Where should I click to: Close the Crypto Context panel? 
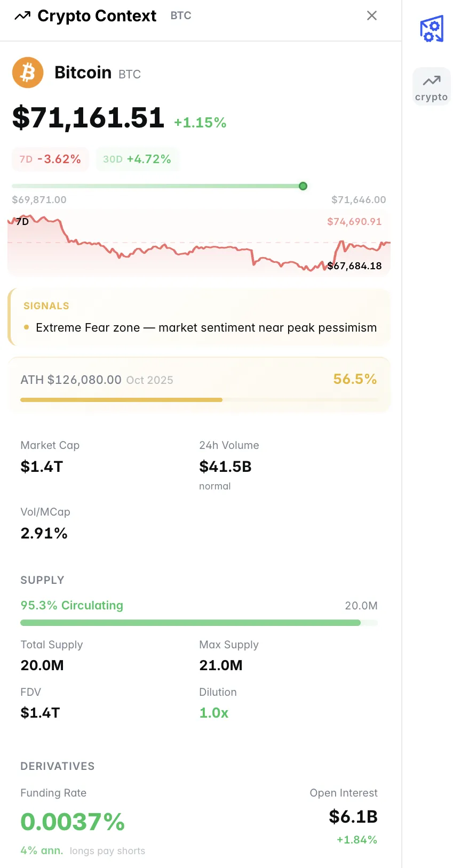pyautogui.click(x=371, y=15)
